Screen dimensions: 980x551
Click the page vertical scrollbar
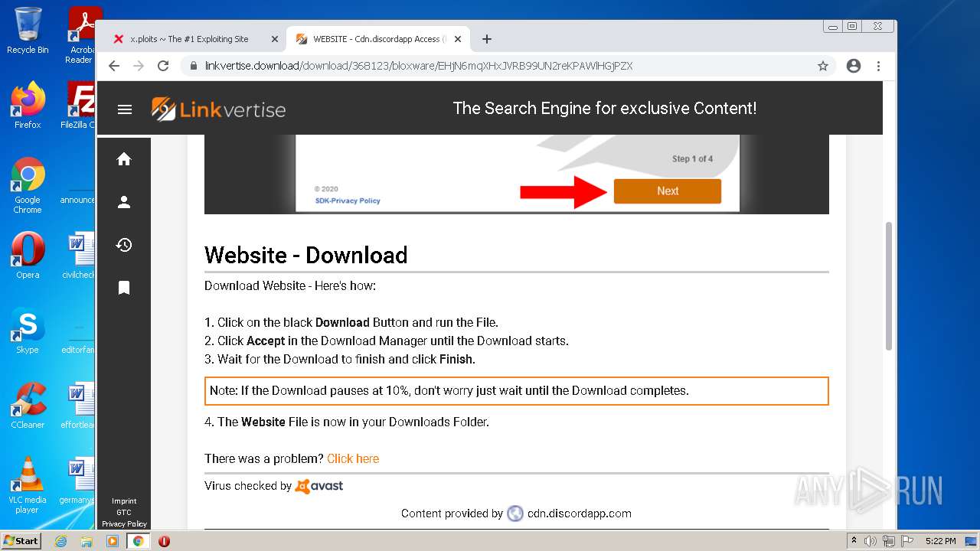click(889, 286)
